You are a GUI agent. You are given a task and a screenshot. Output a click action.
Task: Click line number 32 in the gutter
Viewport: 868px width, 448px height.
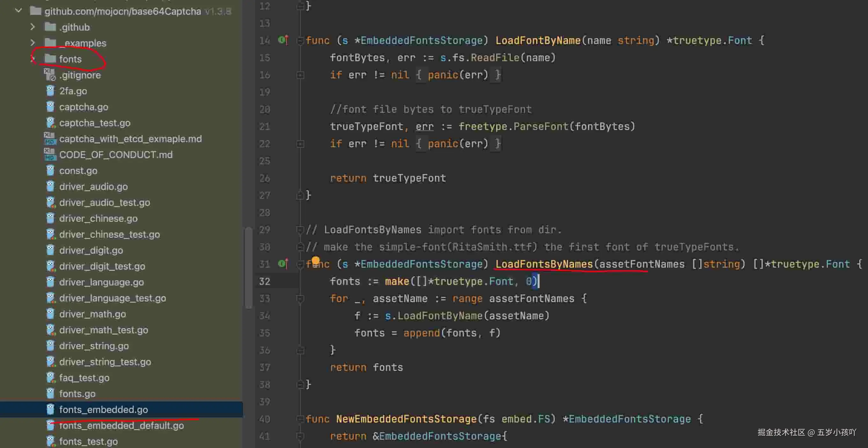(x=264, y=281)
